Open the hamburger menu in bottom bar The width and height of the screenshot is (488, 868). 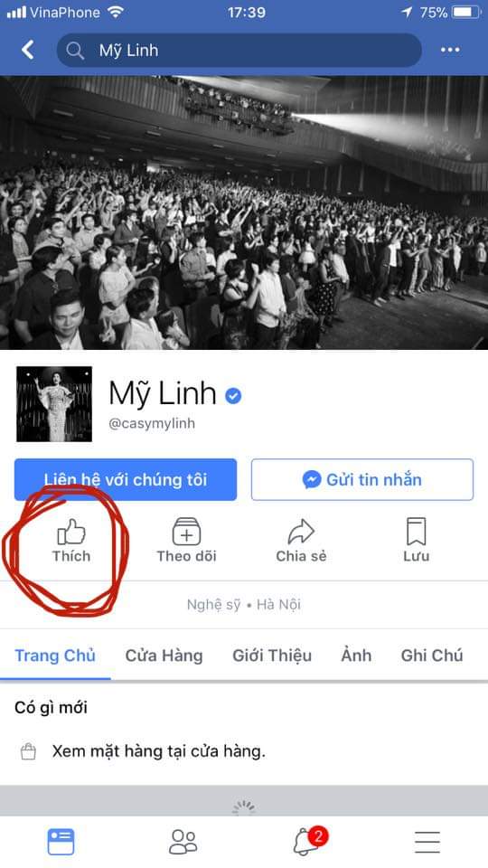(x=427, y=842)
